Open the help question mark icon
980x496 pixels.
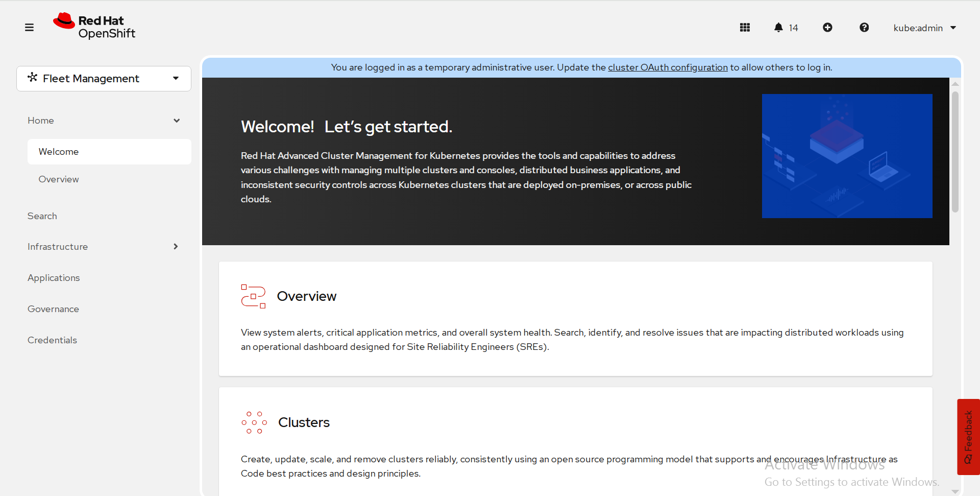(x=864, y=28)
